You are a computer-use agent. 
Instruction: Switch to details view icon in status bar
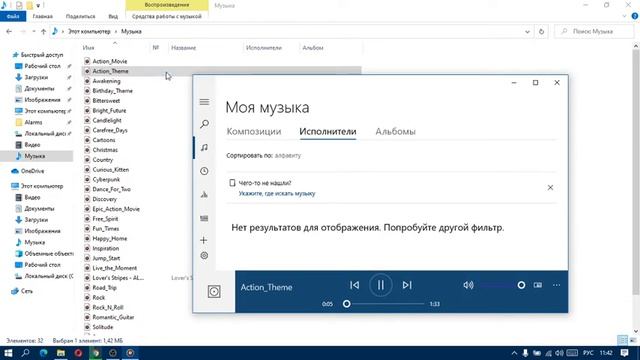pos(622,340)
